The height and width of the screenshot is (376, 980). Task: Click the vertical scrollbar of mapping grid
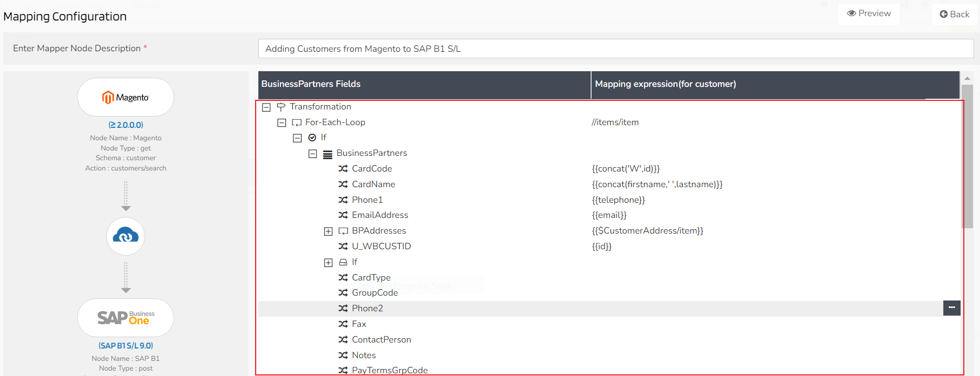pyautogui.click(x=967, y=156)
